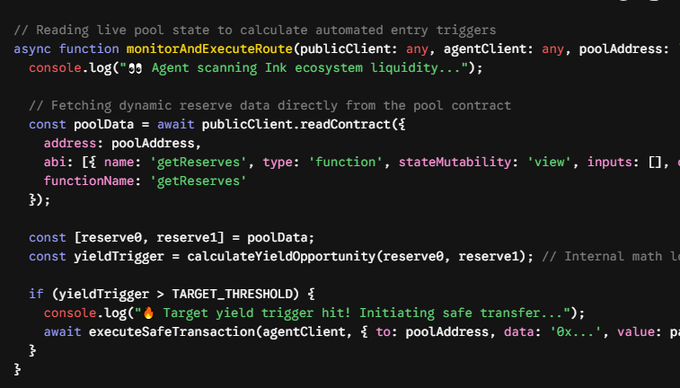
Task: Click 'getReserves' string after 'functionName:'
Action: click(198, 181)
